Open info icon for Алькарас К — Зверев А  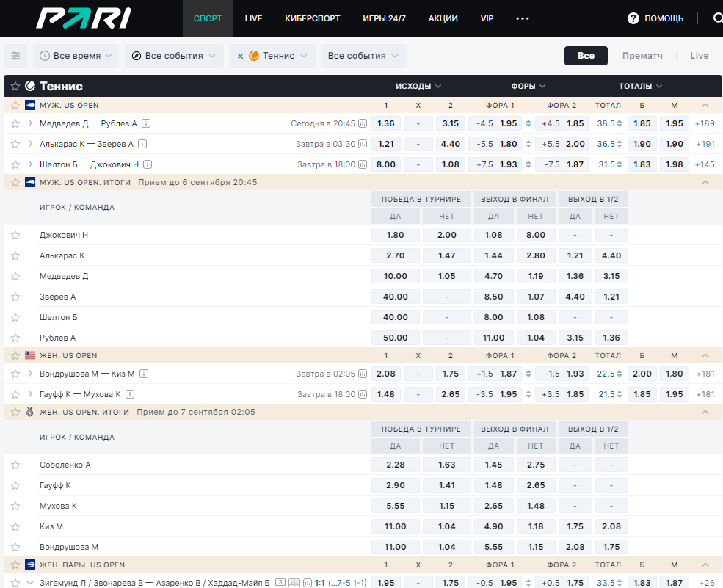142,144
